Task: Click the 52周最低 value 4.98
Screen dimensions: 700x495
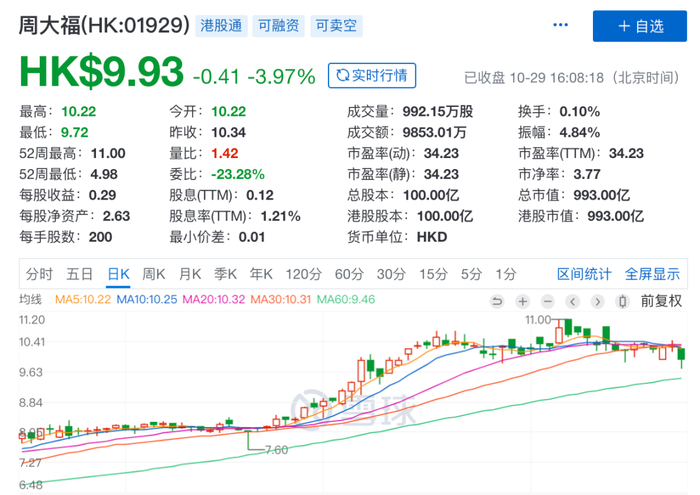Action: tap(104, 174)
